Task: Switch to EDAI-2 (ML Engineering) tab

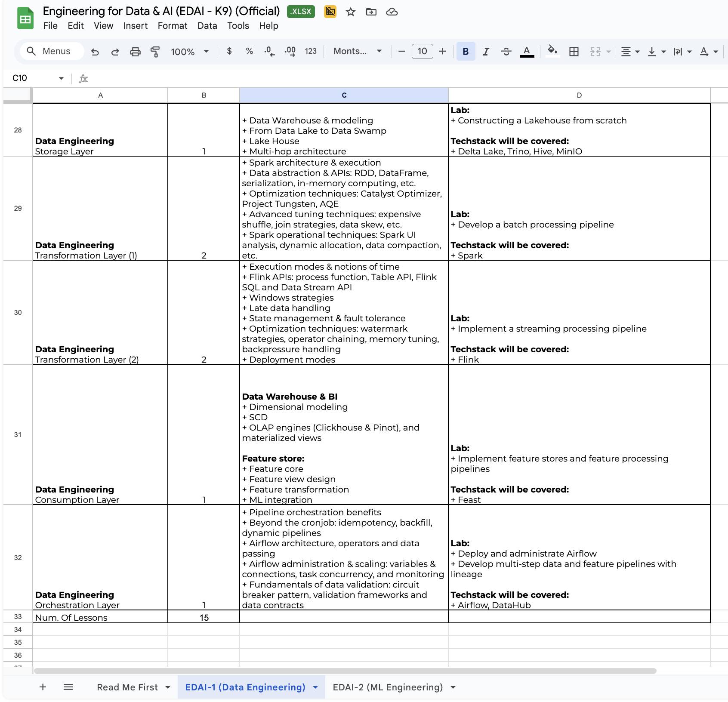Action: pos(388,687)
